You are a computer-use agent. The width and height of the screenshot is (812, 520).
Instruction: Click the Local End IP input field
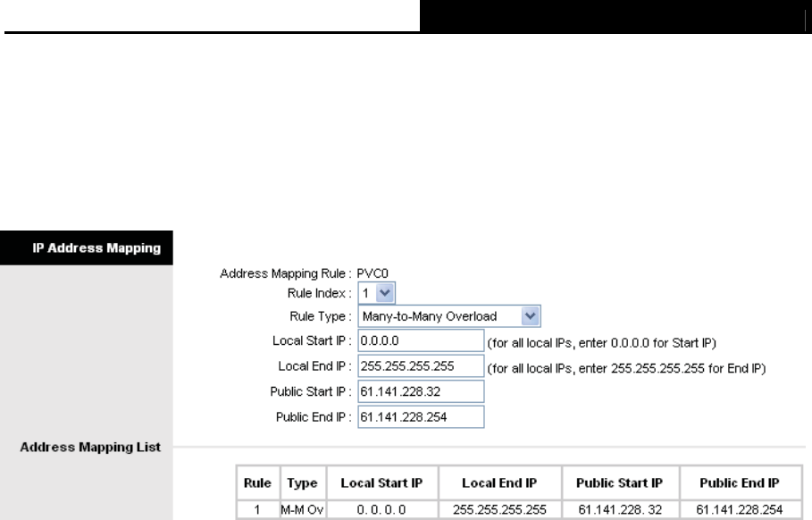[x=421, y=366]
